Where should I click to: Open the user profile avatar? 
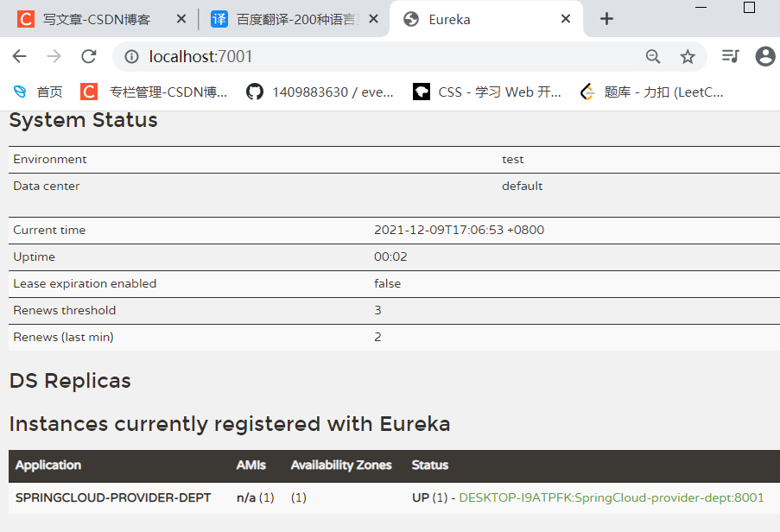pos(765,56)
